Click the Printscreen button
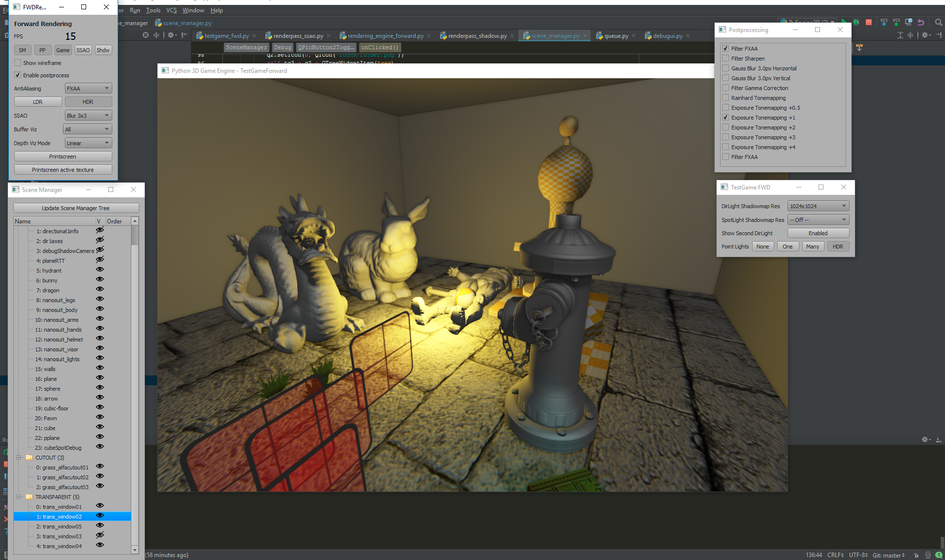This screenshot has height=560, width=945. (63, 156)
